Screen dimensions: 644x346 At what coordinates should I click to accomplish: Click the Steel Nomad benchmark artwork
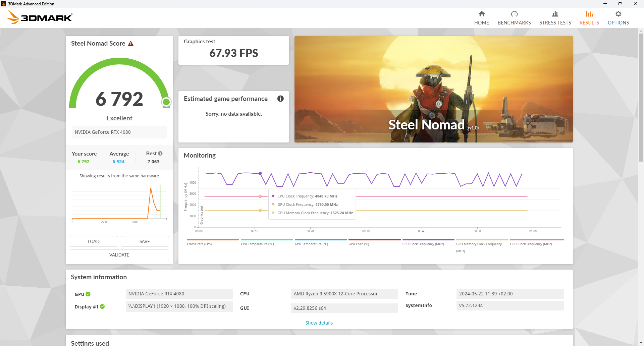(434, 89)
